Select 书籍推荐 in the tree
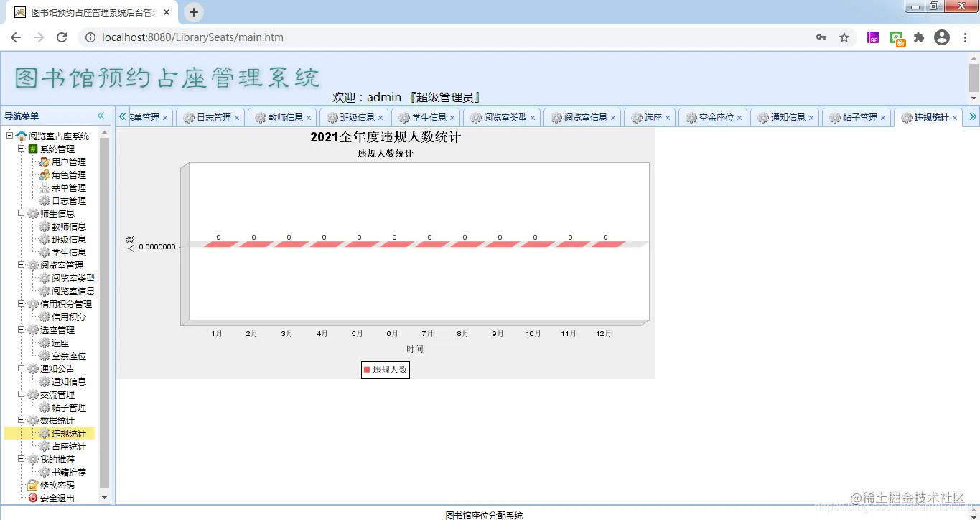Viewport: 980px width, 520px height. [68, 473]
